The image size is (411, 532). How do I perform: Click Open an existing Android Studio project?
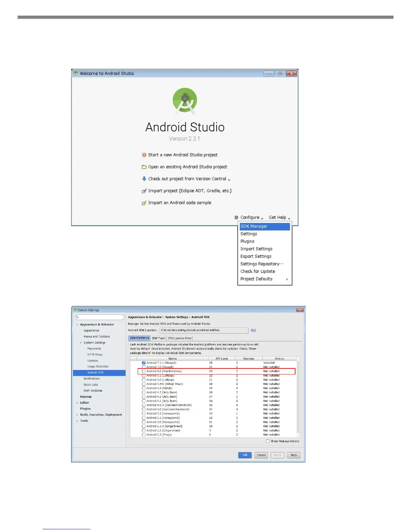click(188, 167)
